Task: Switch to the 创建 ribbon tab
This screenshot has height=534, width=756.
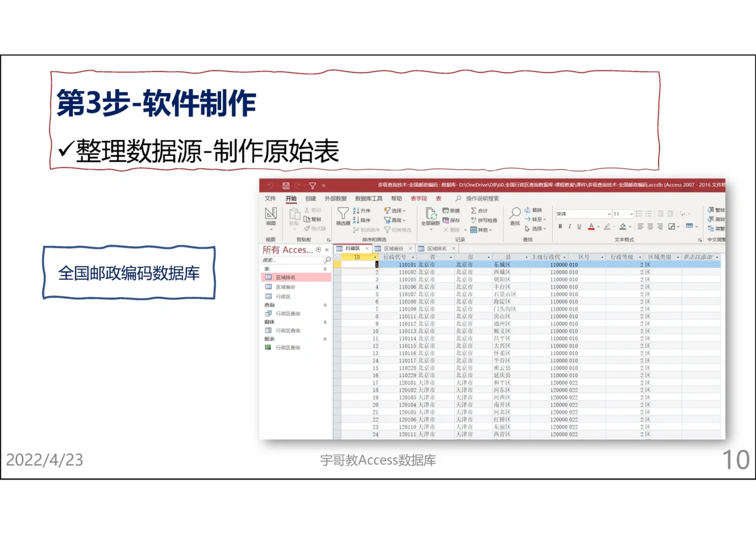Action: click(311, 198)
